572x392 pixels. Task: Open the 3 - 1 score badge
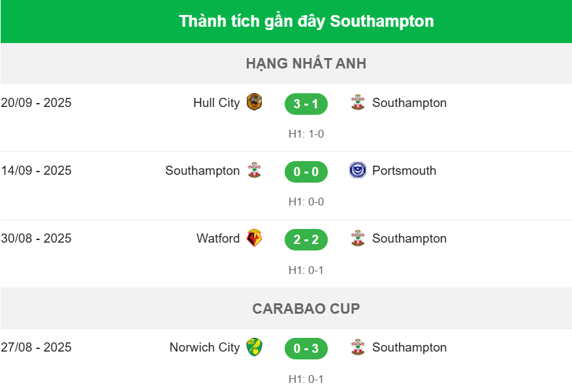point(306,104)
